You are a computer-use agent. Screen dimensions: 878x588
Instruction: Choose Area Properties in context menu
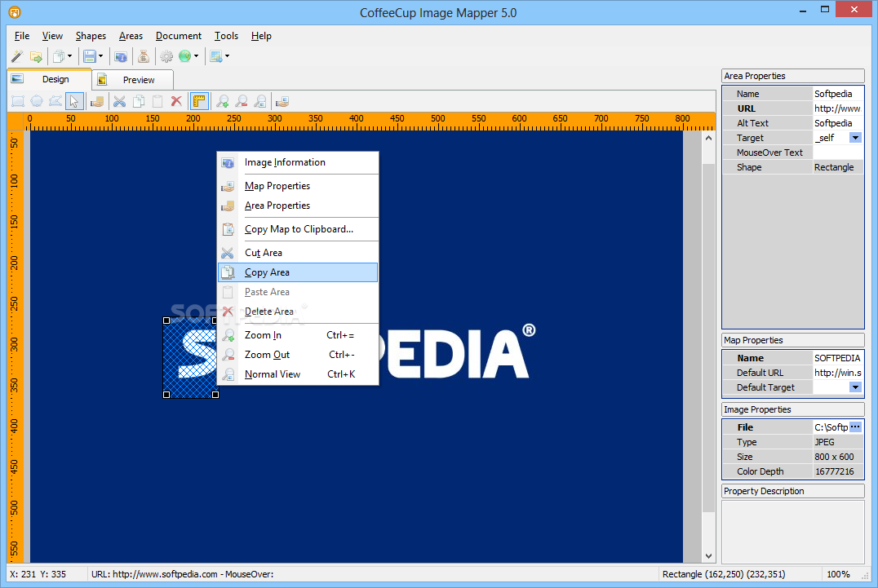pyautogui.click(x=298, y=206)
